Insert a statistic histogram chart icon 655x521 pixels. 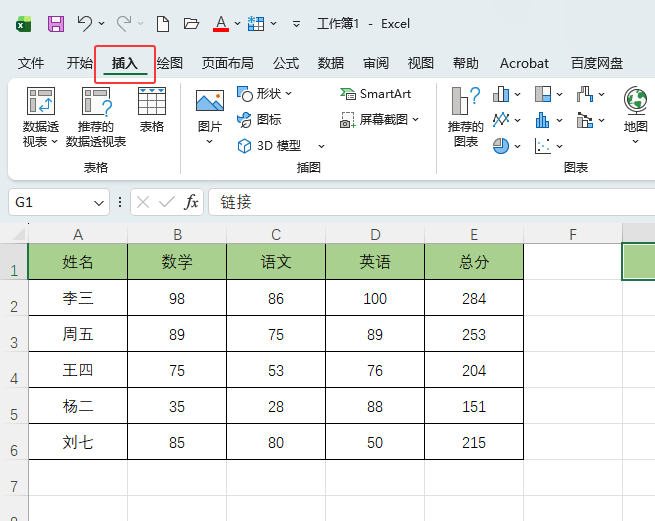pos(543,120)
